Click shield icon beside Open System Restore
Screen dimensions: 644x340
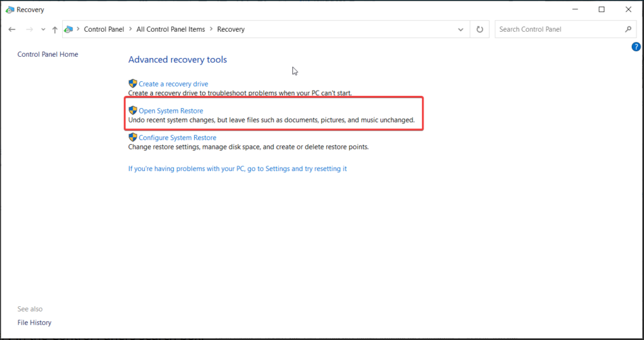pos(133,110)
